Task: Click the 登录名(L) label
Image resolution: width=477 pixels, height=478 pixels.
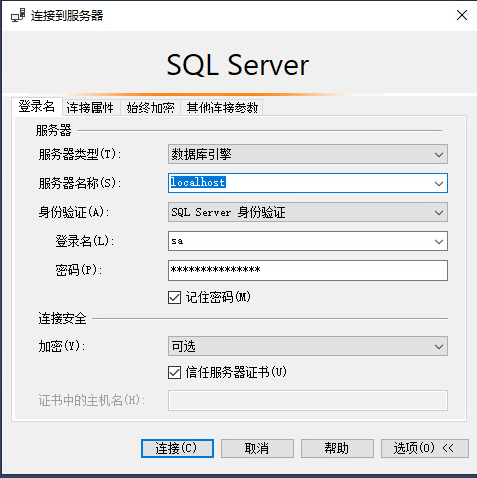Action: tap(85, 241)
